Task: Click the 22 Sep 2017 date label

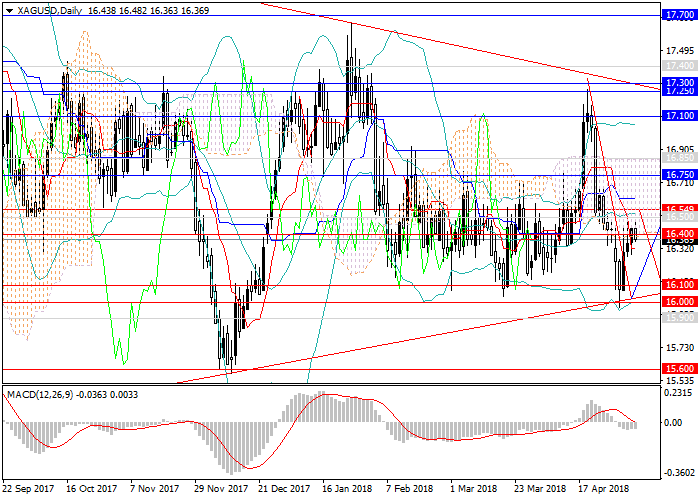Action: click(x=27, y=490)
